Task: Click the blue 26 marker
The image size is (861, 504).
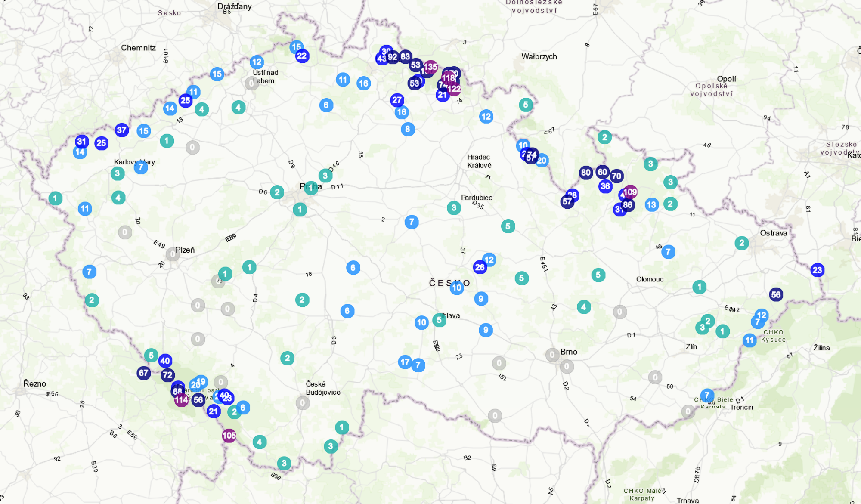Action: tap(480, 267)
